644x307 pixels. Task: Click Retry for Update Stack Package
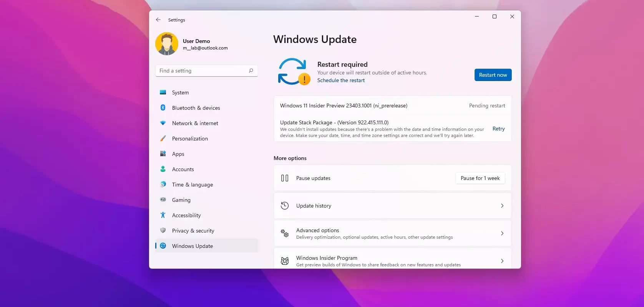pyautogui.click(x=498, y=129)
